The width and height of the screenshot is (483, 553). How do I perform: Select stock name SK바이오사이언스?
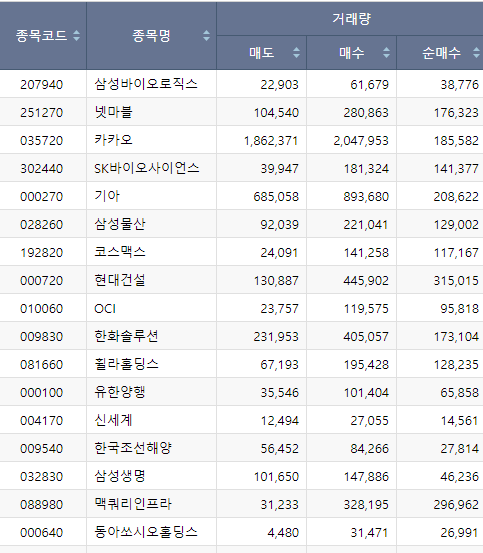point(147,168)
